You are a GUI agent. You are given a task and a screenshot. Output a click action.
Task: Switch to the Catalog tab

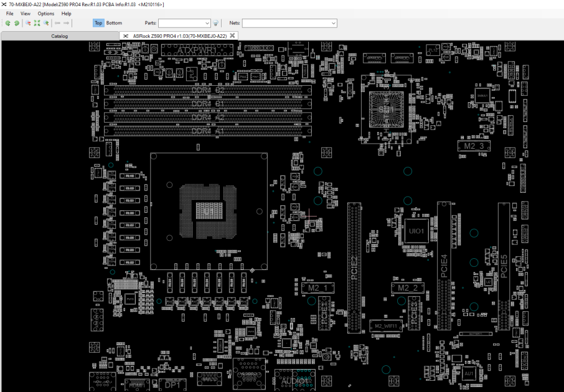(60, 36)
